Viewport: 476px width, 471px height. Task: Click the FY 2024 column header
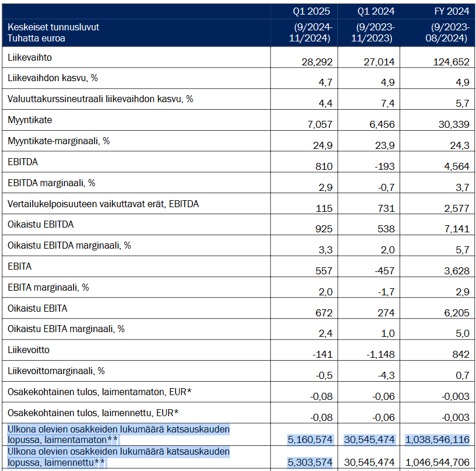(x=452, y=11)
